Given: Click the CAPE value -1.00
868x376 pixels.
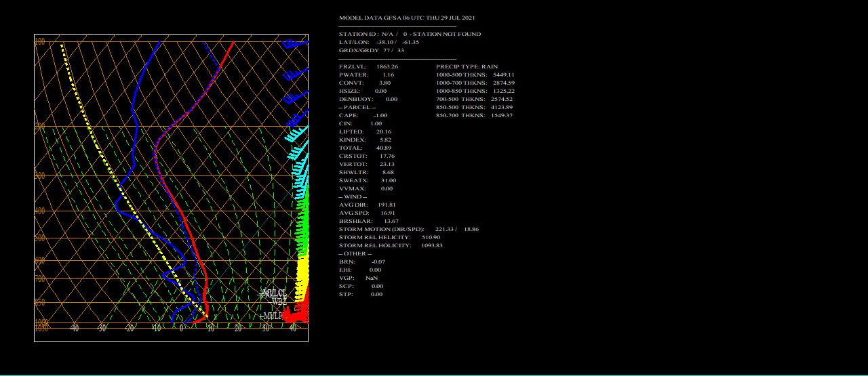Looking at the screenshot, I should [x=380, y=115].
